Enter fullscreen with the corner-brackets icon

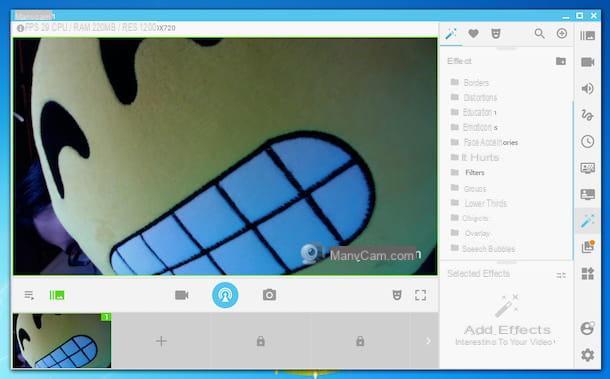pyautogui.click(x=421, y=295)
